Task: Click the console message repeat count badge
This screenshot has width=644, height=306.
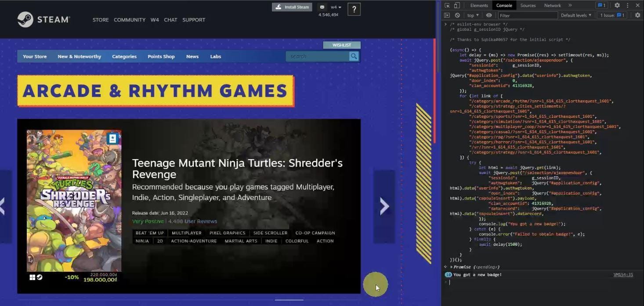Action: pos(448,275)
